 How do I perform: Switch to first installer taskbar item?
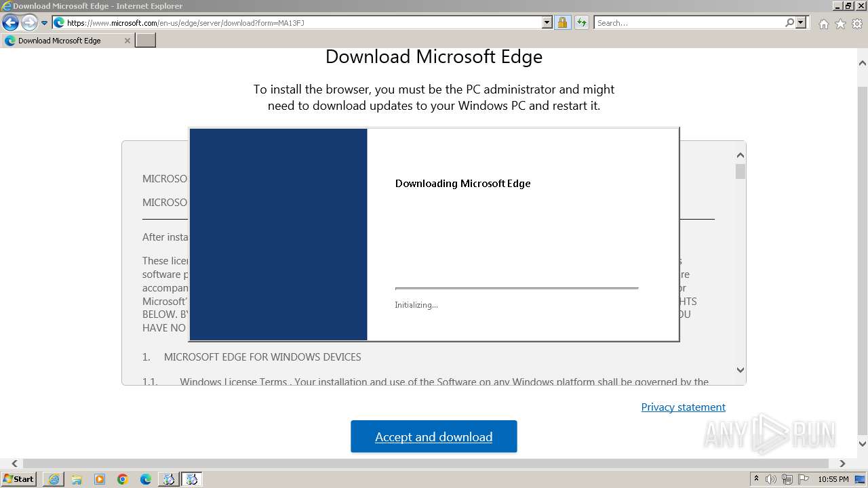(169, 479)
